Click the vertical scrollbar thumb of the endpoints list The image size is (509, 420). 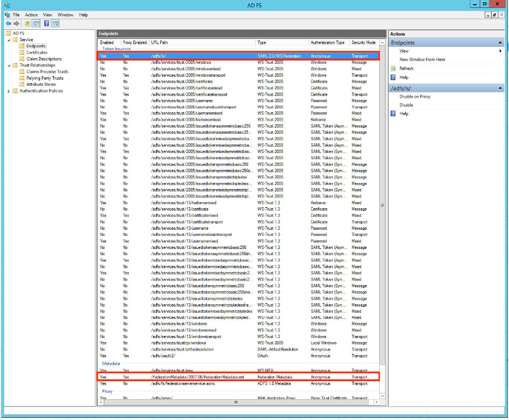click(383, 205)
